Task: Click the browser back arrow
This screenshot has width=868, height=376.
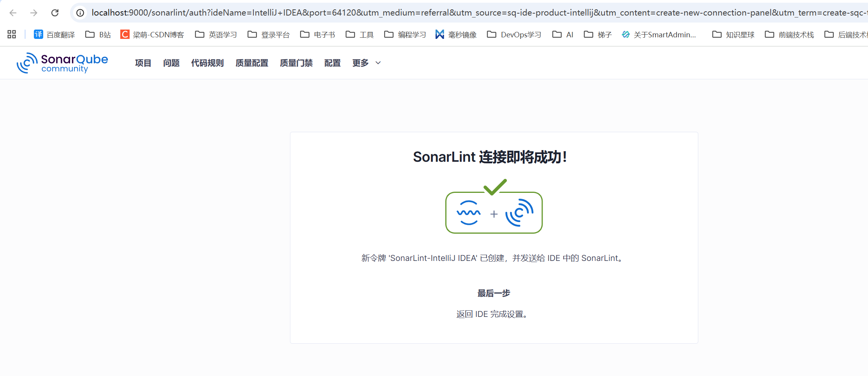Action: (x=13, y=13)
